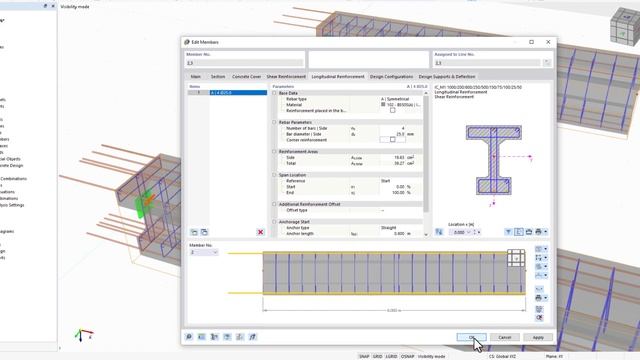Image resolution: width=640 pixels, height=360 pixels.
Task: Delete the selected item with red X
Action: [x=260, y=232]
